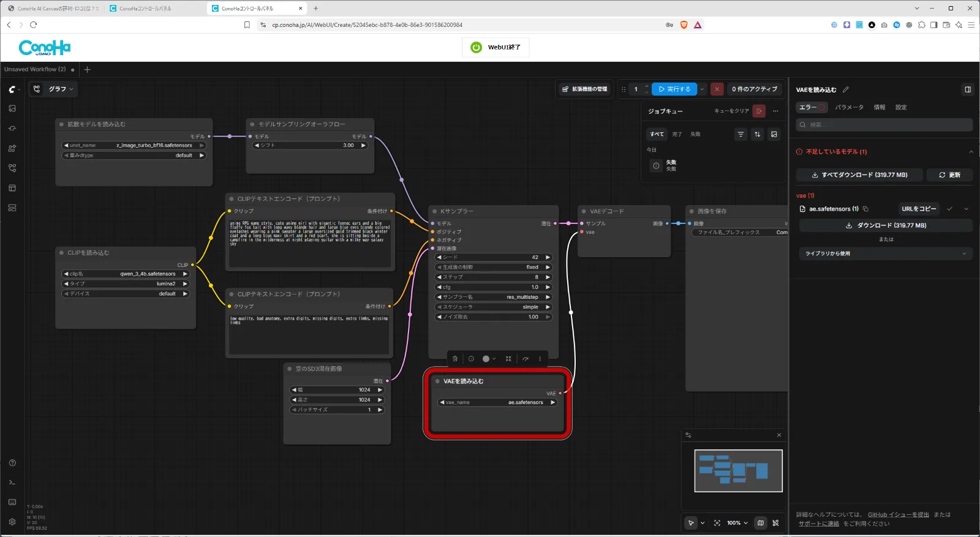The image size is (980, 537).
Task: Open the 設定 tab in right panel
Action: click(901, 107)
